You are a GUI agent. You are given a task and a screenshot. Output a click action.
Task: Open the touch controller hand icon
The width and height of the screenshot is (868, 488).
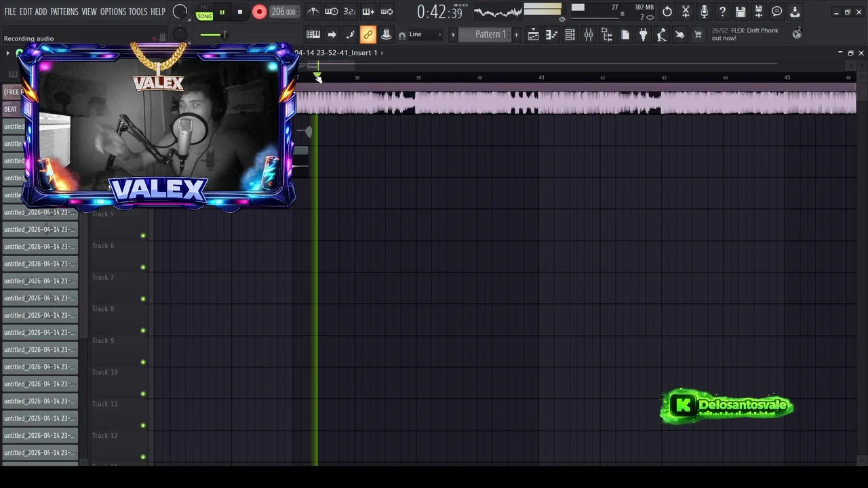point(680,35)
